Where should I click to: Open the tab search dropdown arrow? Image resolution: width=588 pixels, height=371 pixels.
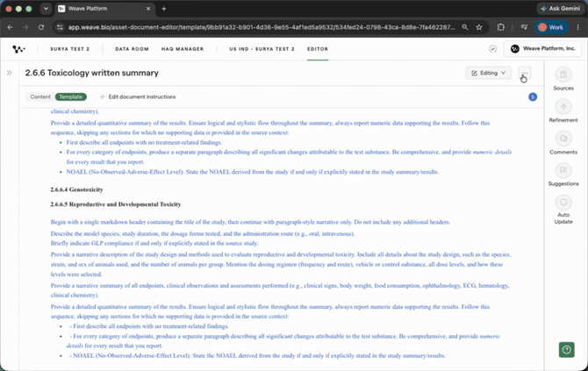(x=46, y=9)
